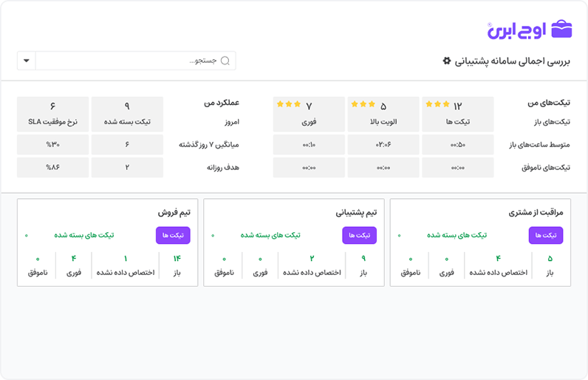This screenshot has width=588, height=380.
Task: Click the نرخ موفقیت SLA card
Action: (x=53, y=114)
